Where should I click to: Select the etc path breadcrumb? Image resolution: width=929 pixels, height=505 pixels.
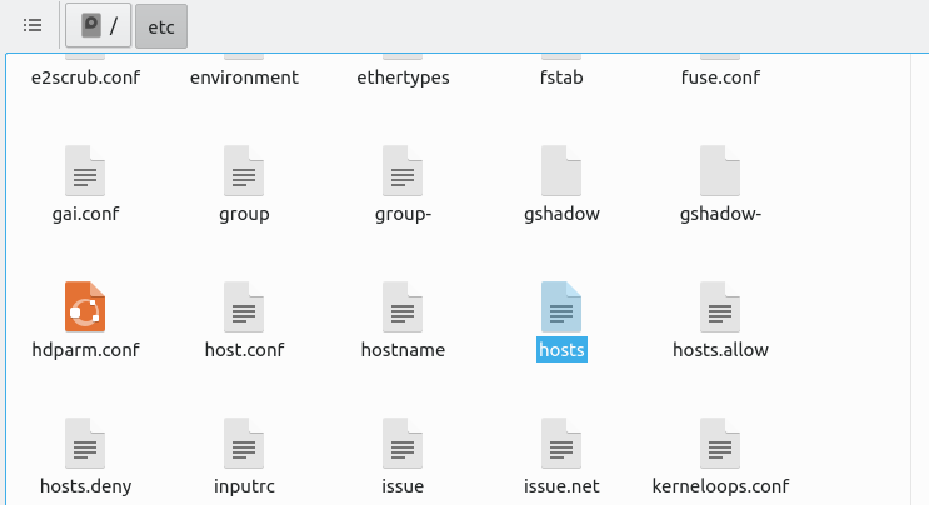coord(161,26)
